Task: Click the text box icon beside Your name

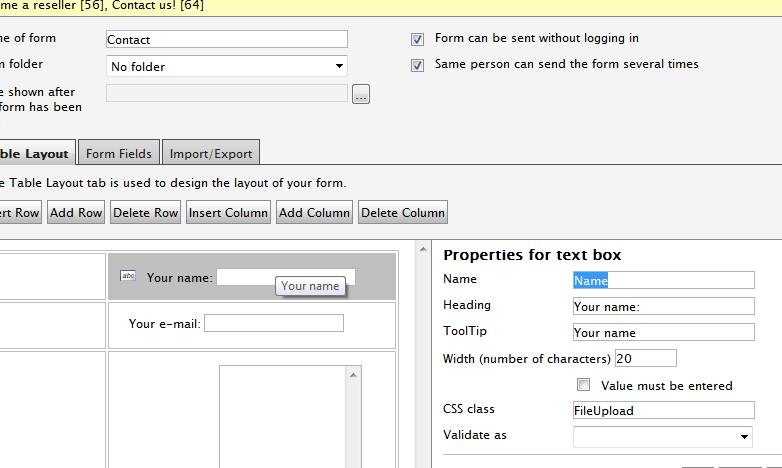Action: coord(127,277)
